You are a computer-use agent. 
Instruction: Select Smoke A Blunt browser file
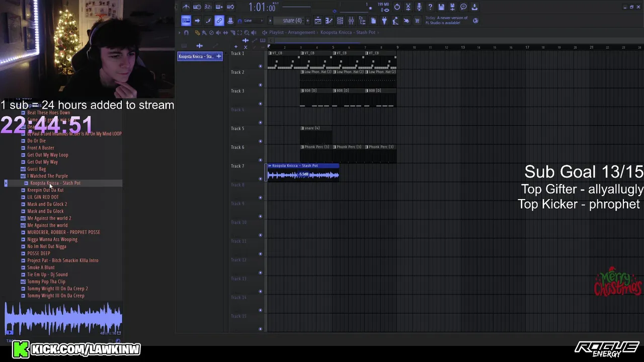coord(41,267)
